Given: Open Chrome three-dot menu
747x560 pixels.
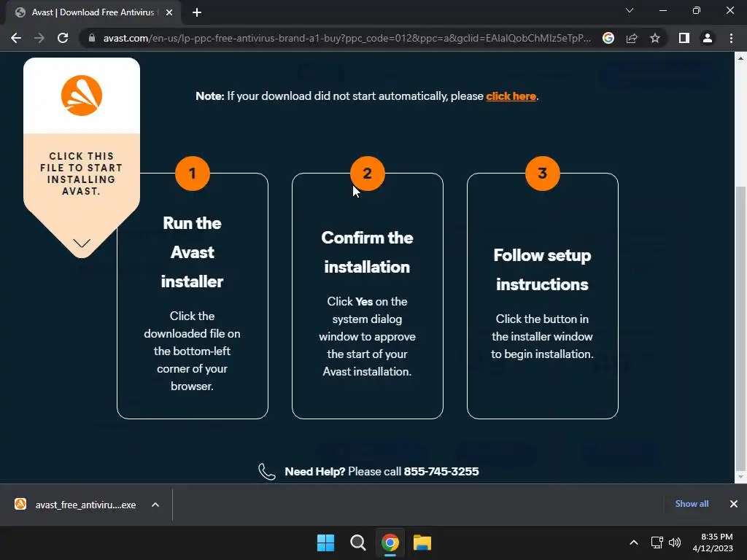Looking at the screenshot, I should point(731,38).
